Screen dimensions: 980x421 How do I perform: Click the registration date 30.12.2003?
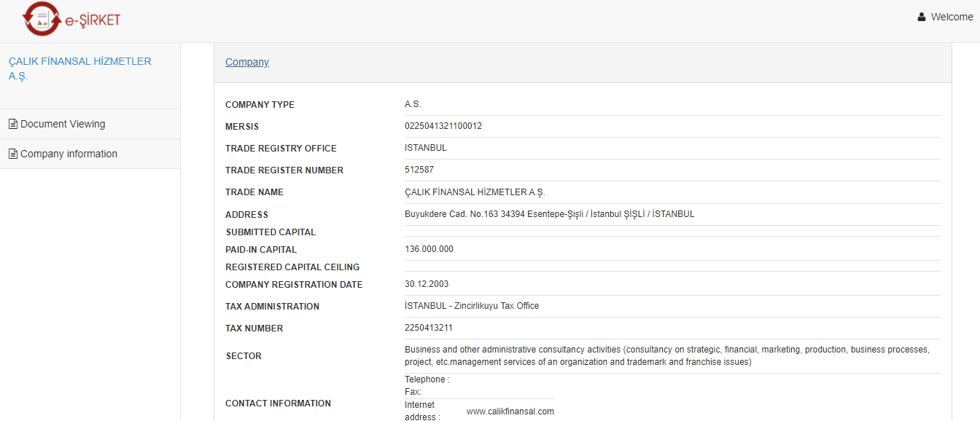coord(427,284)
